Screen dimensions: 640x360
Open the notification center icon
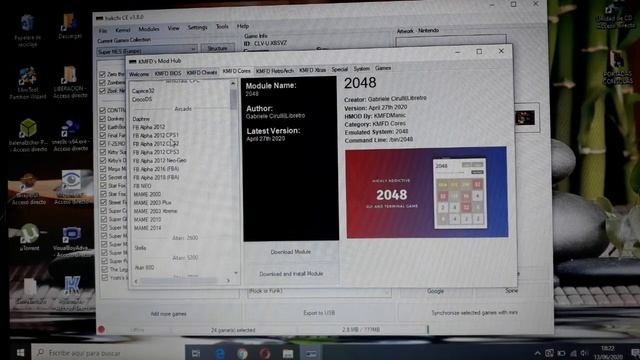point(635,353)
